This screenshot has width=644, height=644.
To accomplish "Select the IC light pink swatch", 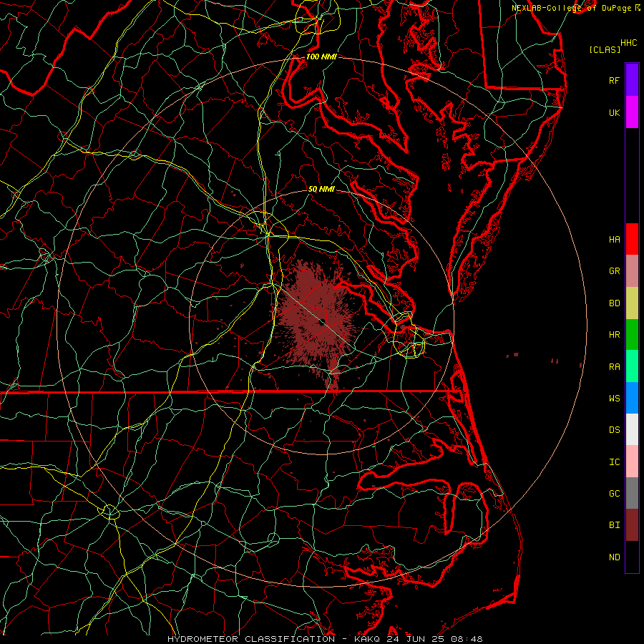I will (632, 462).
